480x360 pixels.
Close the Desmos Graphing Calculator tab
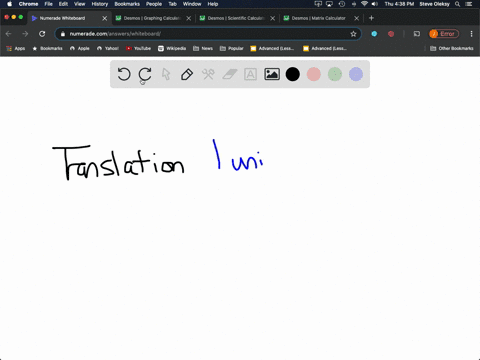pyautogui.click(x=189, y=18)
